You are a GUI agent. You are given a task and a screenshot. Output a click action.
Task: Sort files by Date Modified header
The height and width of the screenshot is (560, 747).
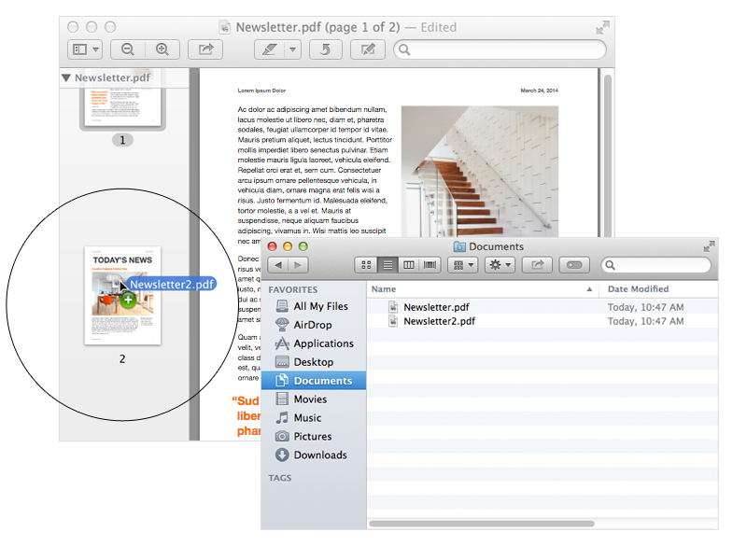point(638,289)
